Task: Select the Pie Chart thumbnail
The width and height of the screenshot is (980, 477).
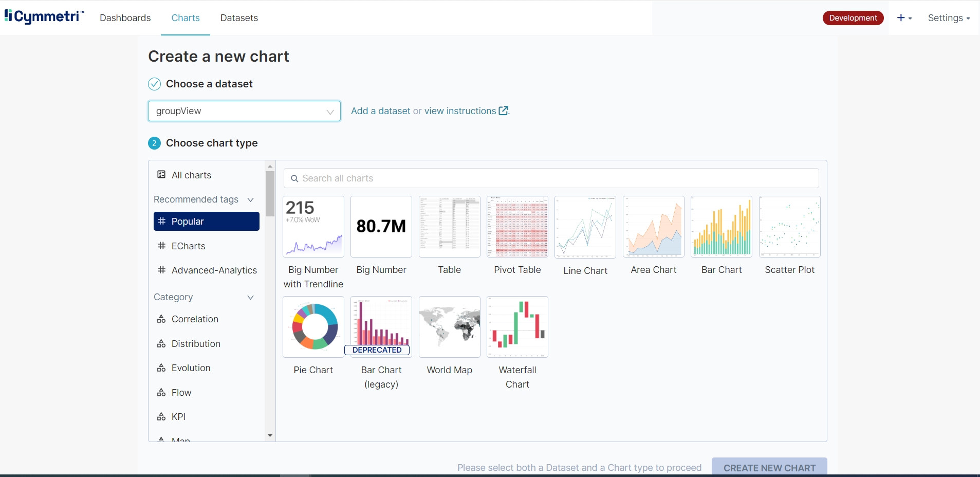Action: pos(313,327)
